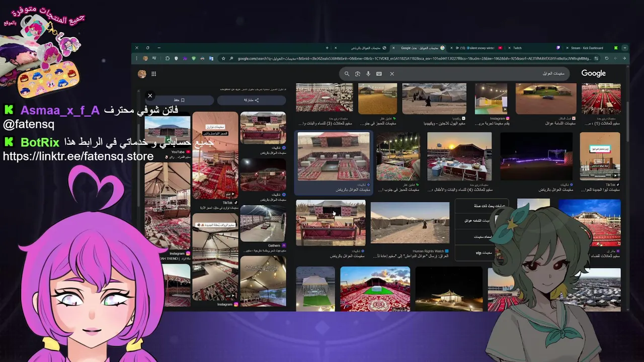Open the purple extension icon in toolbar
This screenshot has height=362, width=644.
pos(185,58)
